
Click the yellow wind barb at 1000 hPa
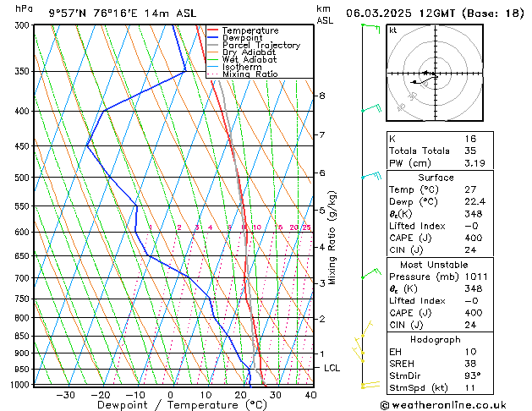coord(370,384)
